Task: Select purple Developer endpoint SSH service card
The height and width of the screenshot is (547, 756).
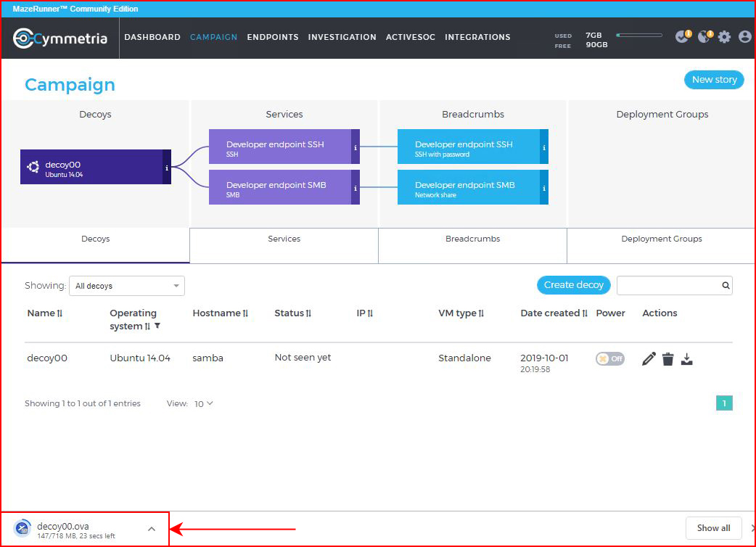Action: tap(284, 147)
